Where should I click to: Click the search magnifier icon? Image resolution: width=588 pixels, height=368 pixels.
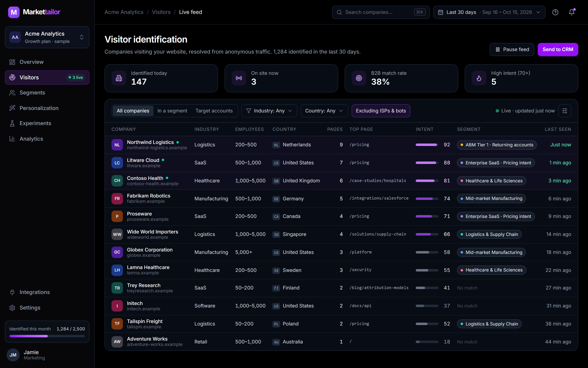point(339,12)
